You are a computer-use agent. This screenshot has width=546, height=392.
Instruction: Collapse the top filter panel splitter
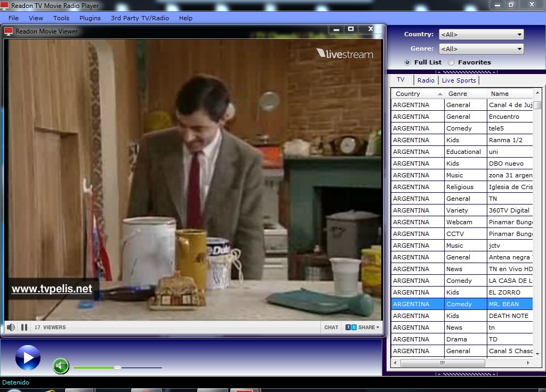pyautogui.click(x=467, y=72)
